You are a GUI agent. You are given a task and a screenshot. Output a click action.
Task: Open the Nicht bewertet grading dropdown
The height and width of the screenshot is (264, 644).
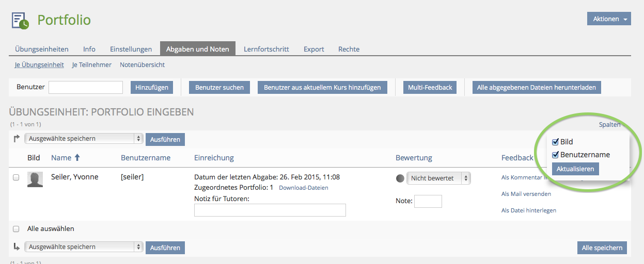pyautogui.click(x=438, y=178)
